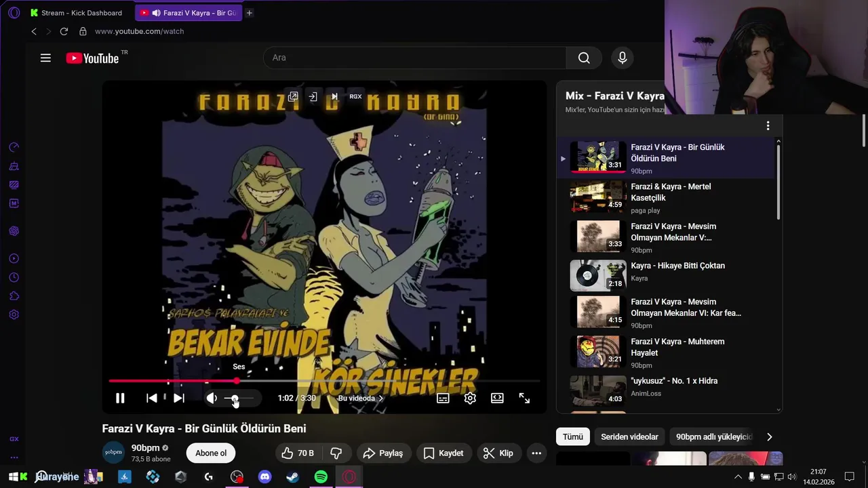868x488 pixels.
Task: Open the 90bpm channel avatar
Action: coord(113,453)
